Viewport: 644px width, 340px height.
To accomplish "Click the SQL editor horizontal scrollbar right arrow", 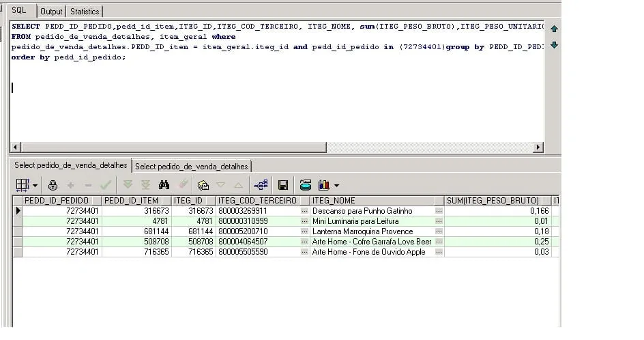I will [x=538, y=147].
